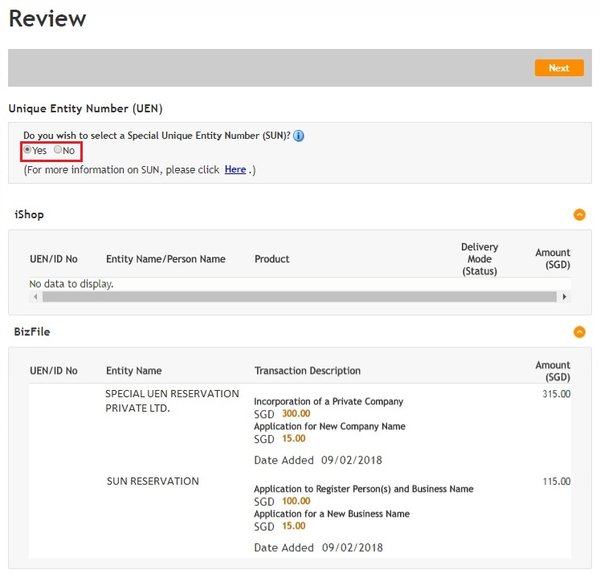Click the iShop table left scroll arrow
Image resolution: width=600 pixels, height=585 pixels.
[35, 297]
